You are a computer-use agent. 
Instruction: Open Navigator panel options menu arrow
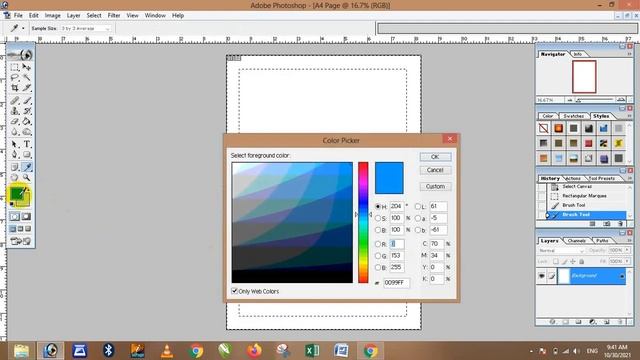click(x=629, y=54)
